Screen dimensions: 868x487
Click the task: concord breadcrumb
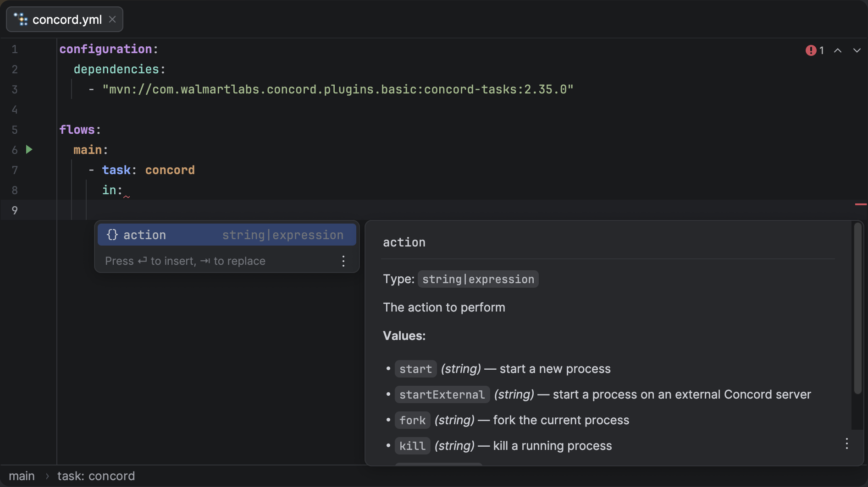[96, 476]
